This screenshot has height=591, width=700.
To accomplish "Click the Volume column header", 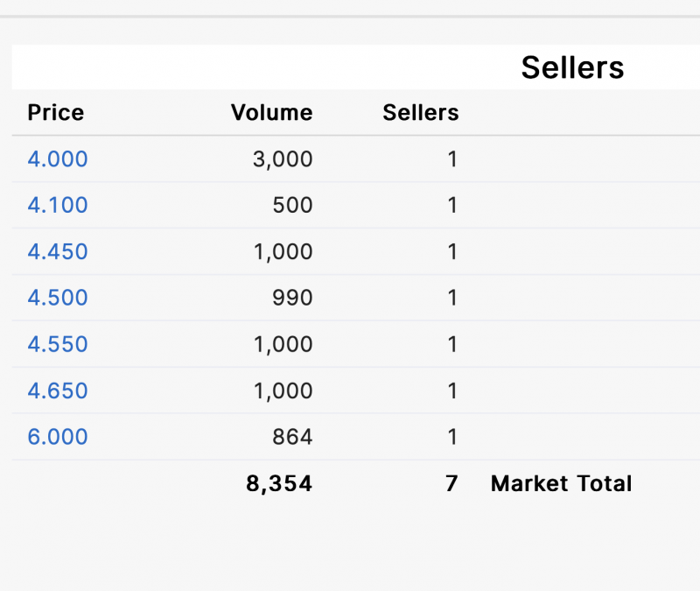I will pos(271,113).
